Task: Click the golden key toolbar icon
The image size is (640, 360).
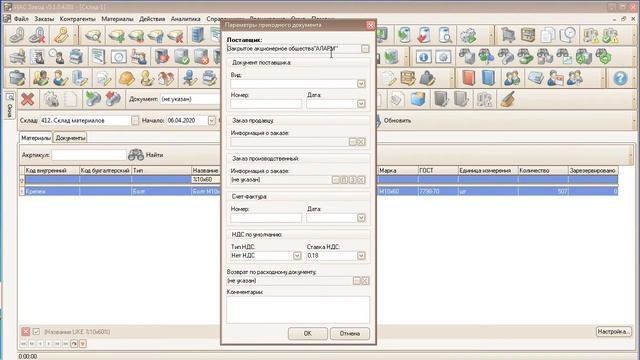Action: click(x=62, y=36)
